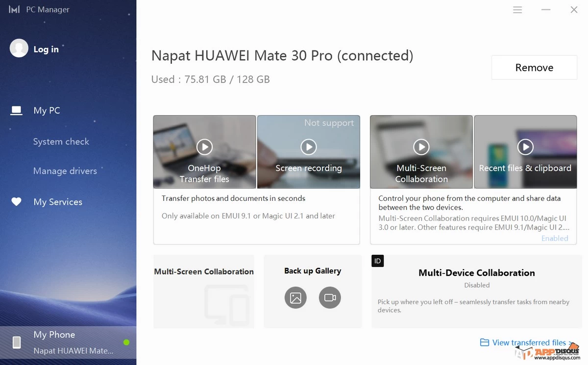
Task: Click the phone icon beside My Phone
Action: (x=17, y=342)
